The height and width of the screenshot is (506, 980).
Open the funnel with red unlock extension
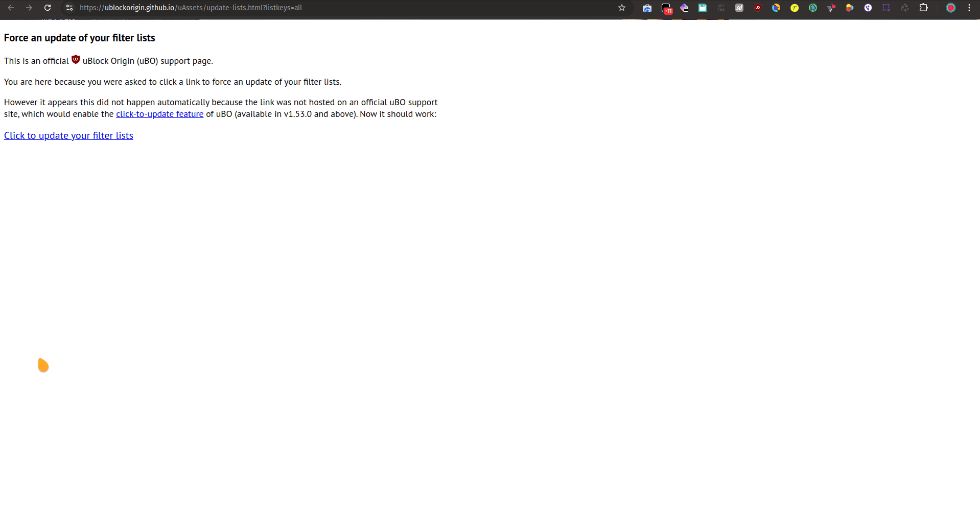pyautogui.click(x=831, y=8)
